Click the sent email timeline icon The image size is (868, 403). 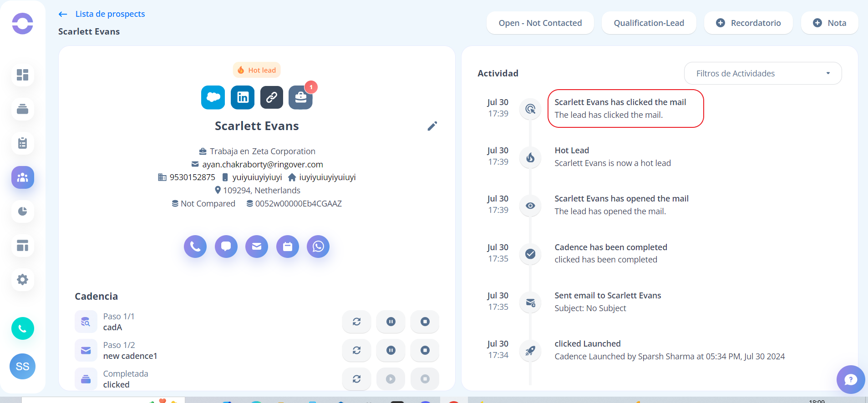[530, 302]
